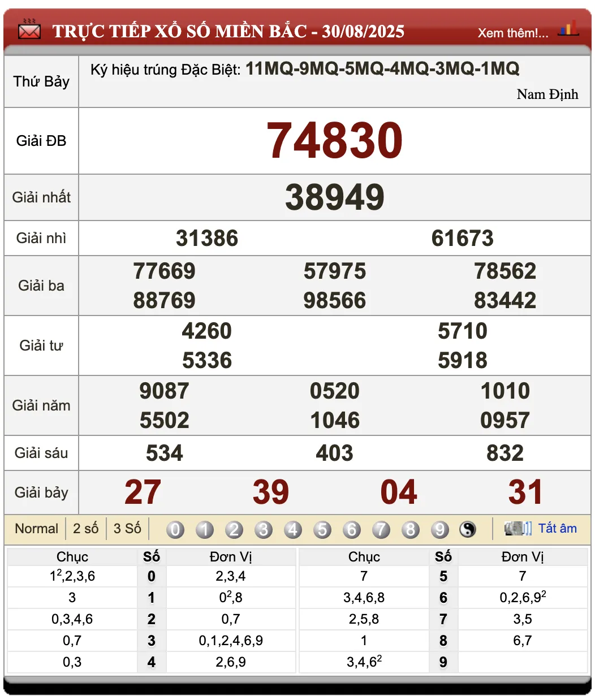
Task: Switch to the 2 số tab
Action: point(86,528)
